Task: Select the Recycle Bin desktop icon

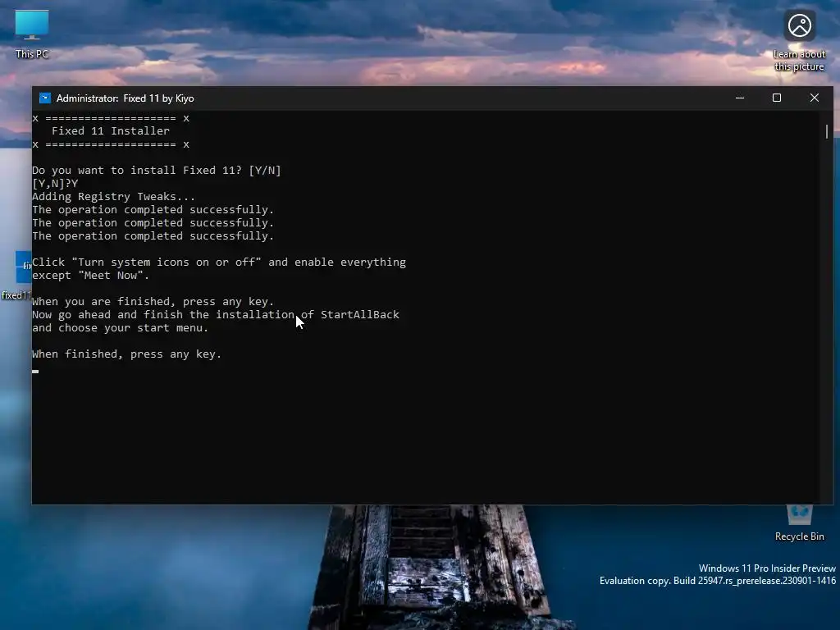Action: tap(799, 524)
